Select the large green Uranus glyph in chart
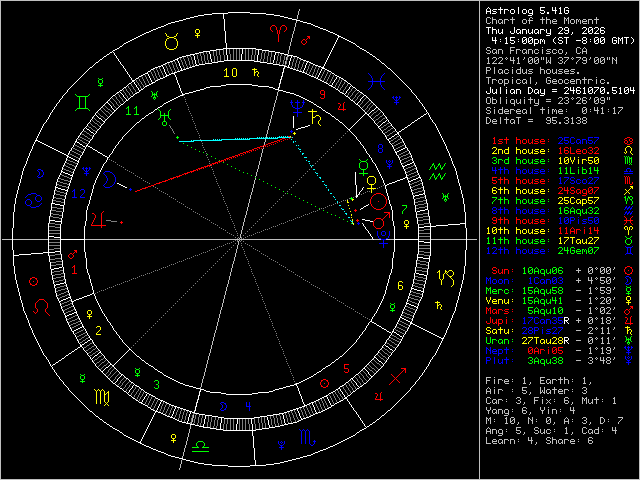The image size is (640, 480). click(x=164, y=117)
